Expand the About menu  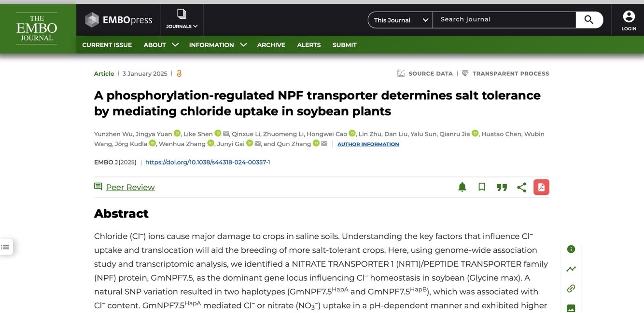pos(161,45)
